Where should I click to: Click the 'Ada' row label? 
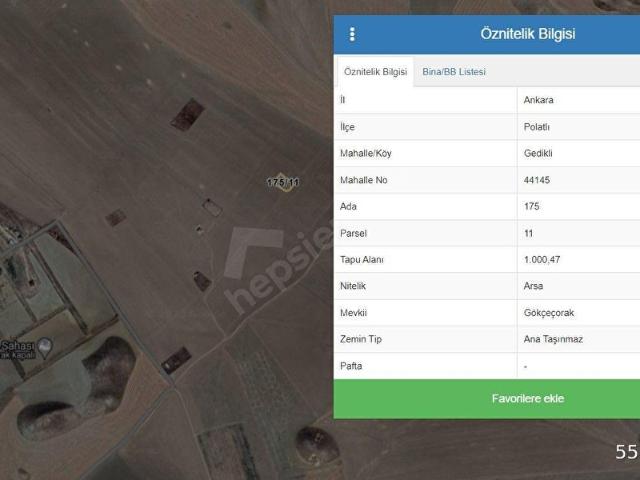(x=348, y=207)
